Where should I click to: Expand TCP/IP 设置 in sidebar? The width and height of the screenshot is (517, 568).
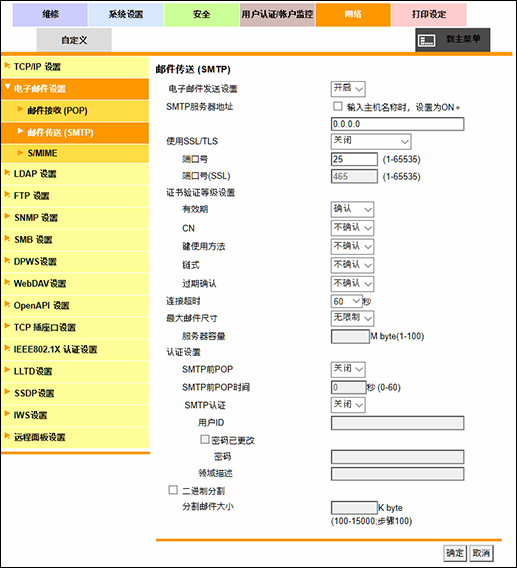[x=75, y=67]
